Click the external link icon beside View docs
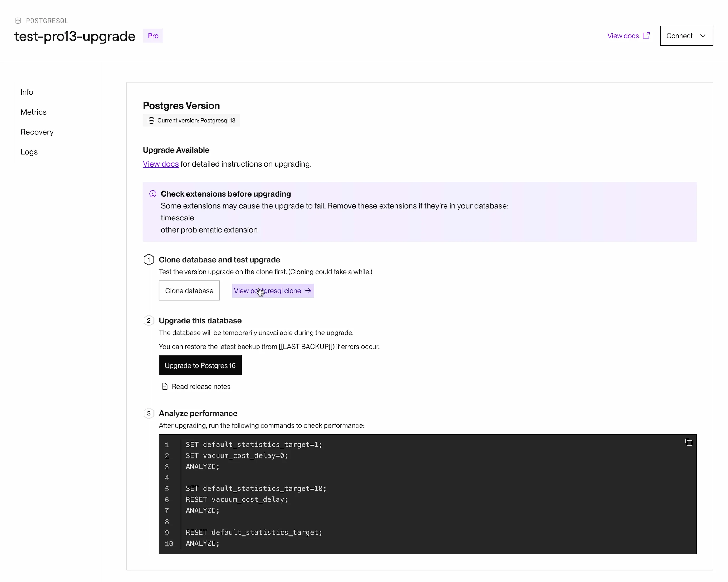 tap(646, 36)
